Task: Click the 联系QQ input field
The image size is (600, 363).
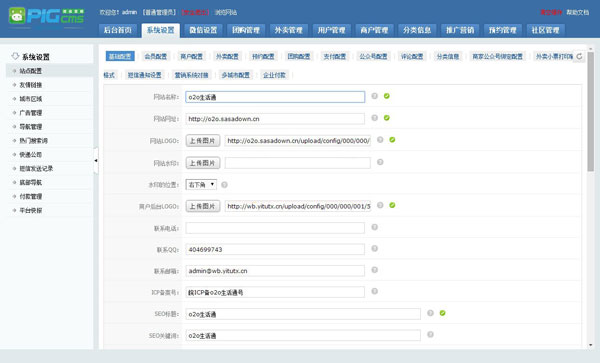Action: 275,249
